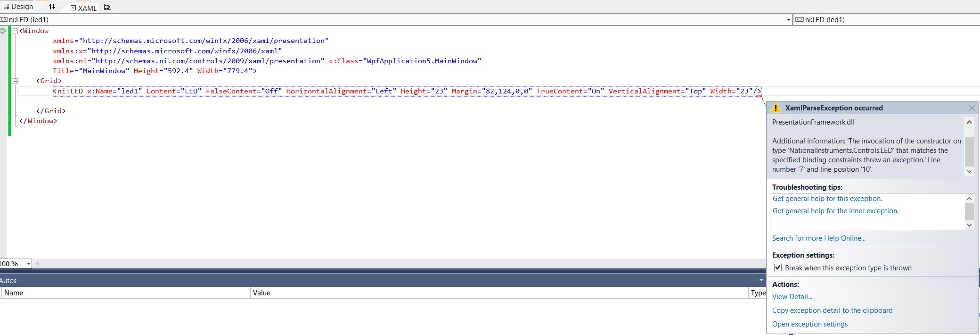Collapse the Grid element outline
980x335 pixels.
click(15, 81)
